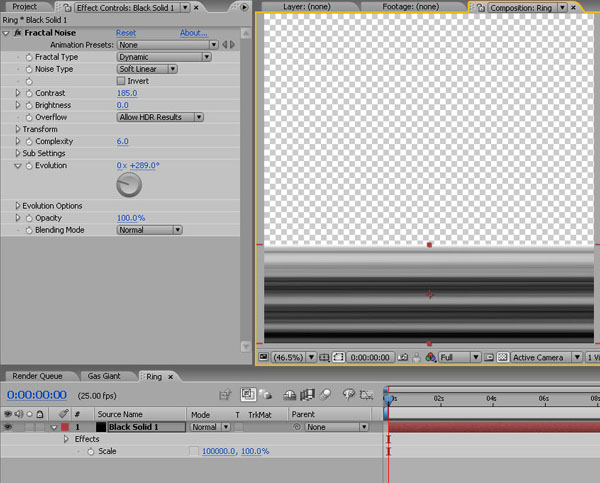The image size is (600, 483).
Task: Toggle the Fractal Noise fx effect icon
Action: coord(18,33)
